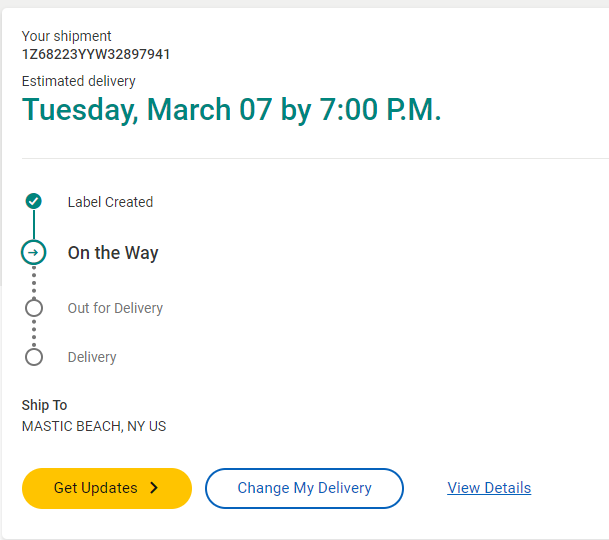The height and width of the screenshot is (540, 609).
Task: Click the Delivery step circle marker
Action: point(34,357)
